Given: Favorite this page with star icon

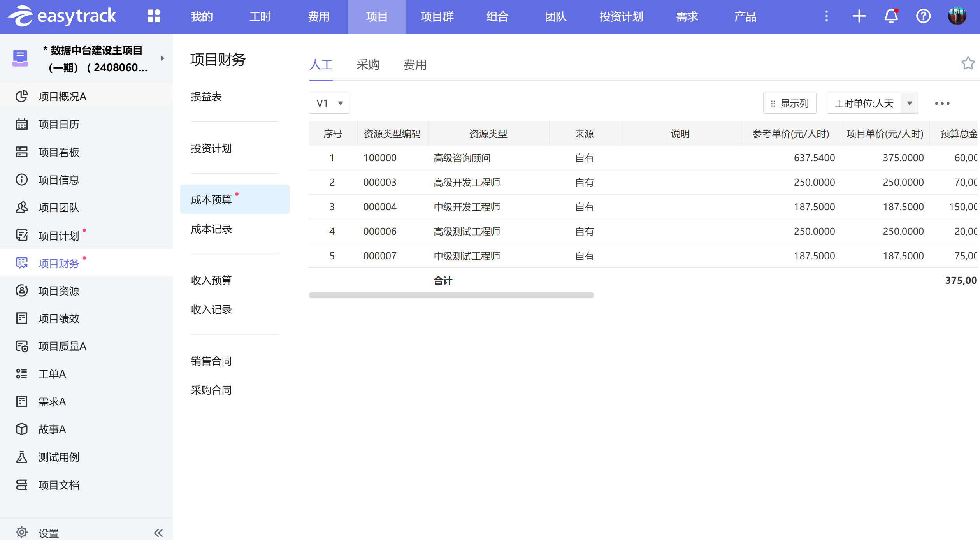Looking at the screenshot, I should click(x=968, y=63).
